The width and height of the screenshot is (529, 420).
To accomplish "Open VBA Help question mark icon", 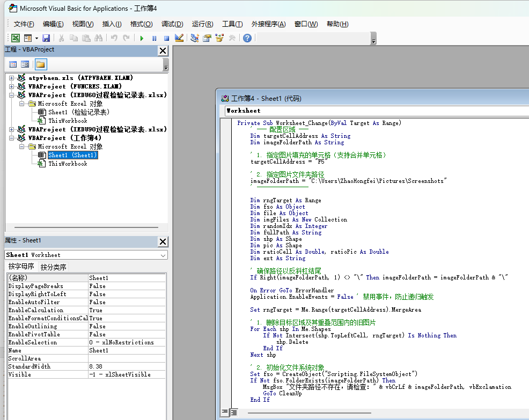I will click(247, 38).
